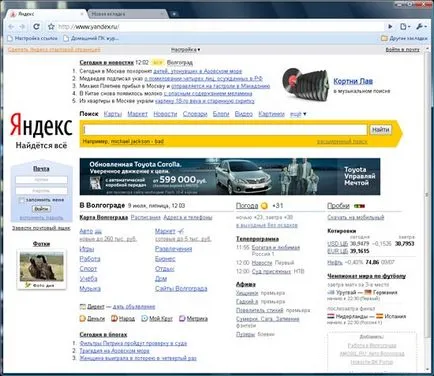Open the Афиша heading link
Viewport: 434px width, 376px height.
coord(246,284)
